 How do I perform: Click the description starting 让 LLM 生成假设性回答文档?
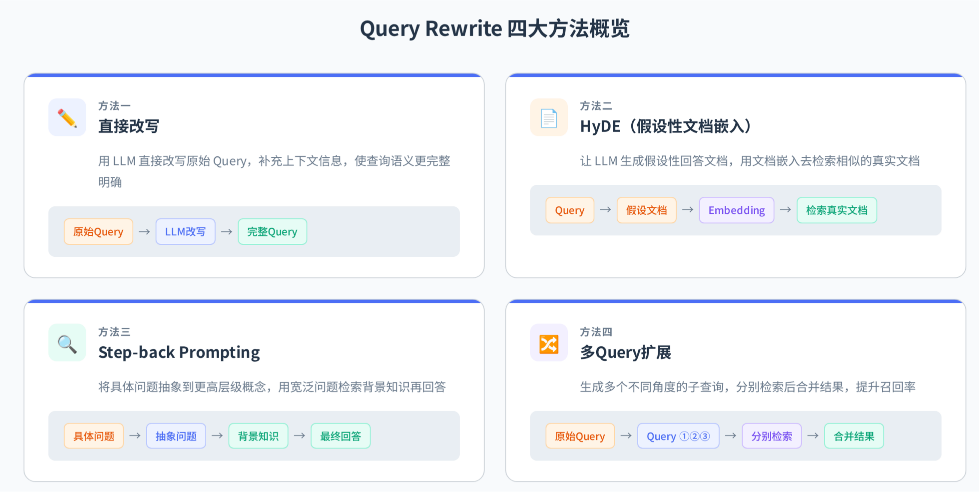click(750, 161)
